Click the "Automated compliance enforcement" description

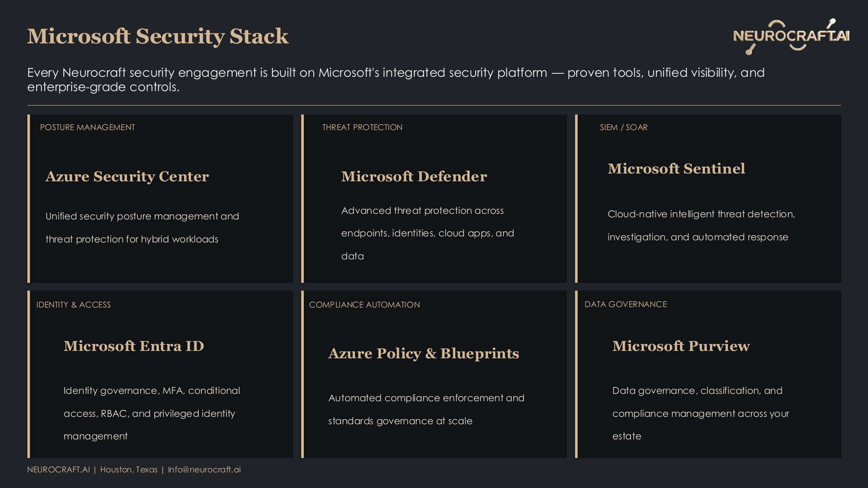click(x=426, y=409)
